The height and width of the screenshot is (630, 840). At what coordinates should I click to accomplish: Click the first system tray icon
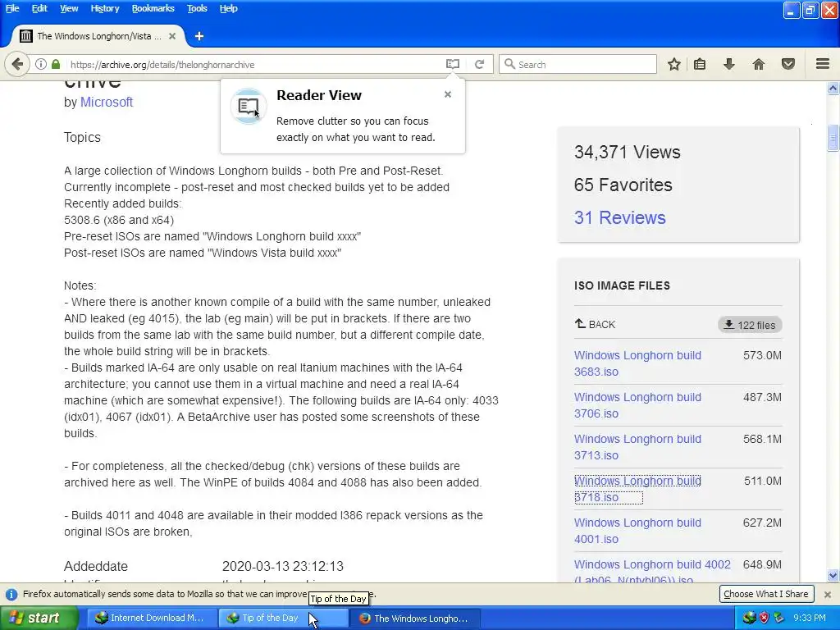pos(749,618)
